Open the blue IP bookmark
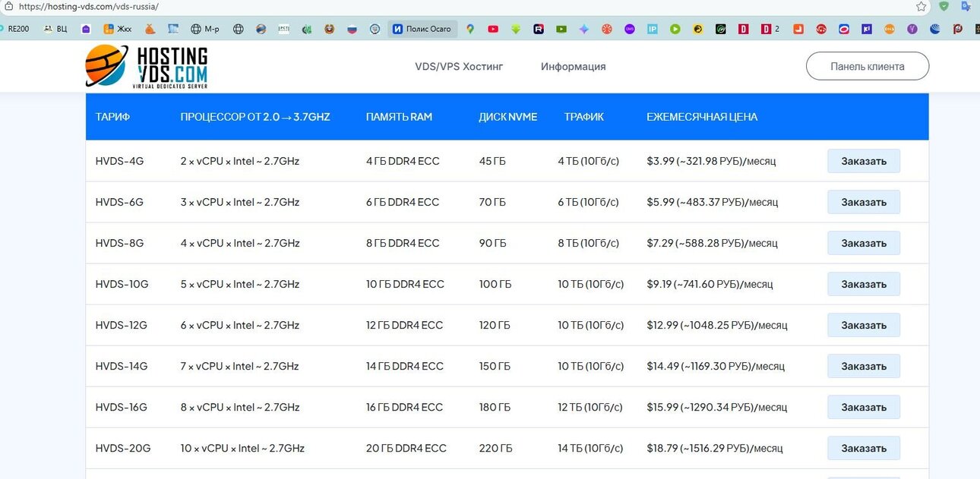This screenshot has height=479, width=980. pyautogui.click(x=652, y=29)
